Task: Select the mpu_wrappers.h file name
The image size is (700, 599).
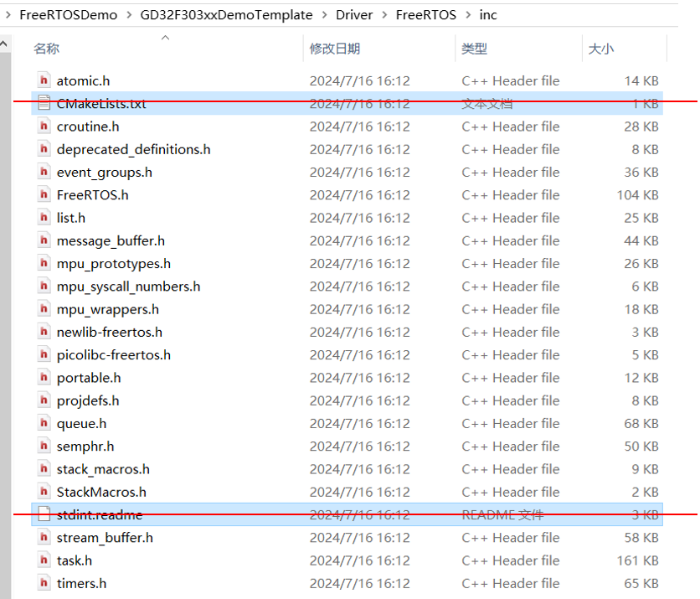Action: pyautogui.click(x=107, y=309)
